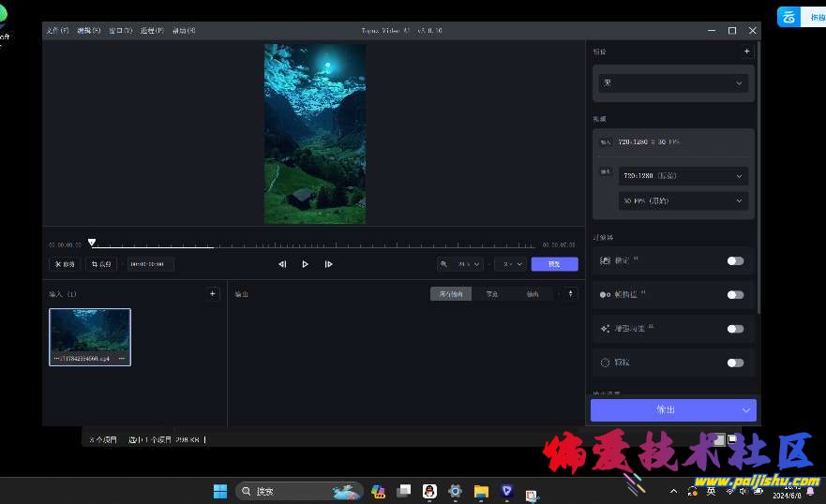This screenshot has width=826, height=504.
Task: Click the crop tool button
Action: coord(101,264)
